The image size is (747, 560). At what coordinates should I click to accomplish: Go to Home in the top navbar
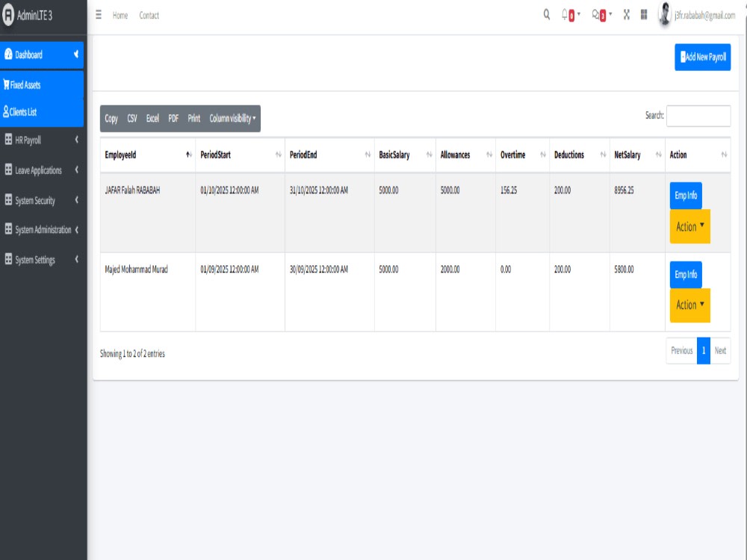(x=120, y=15)
